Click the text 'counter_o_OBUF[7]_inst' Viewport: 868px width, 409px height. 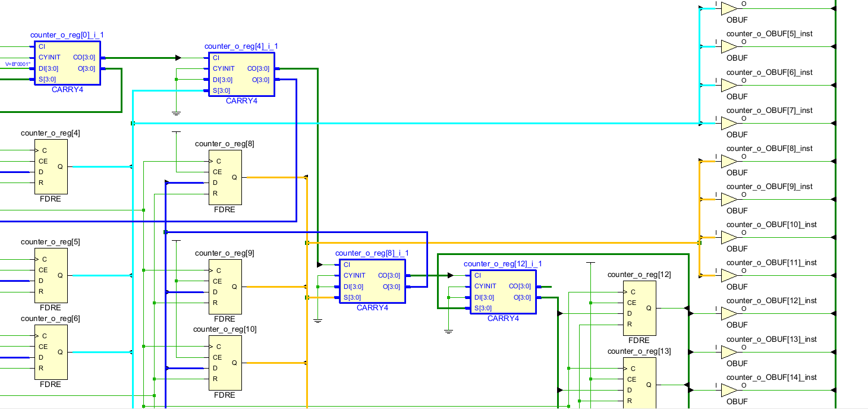tap(769, 111)
